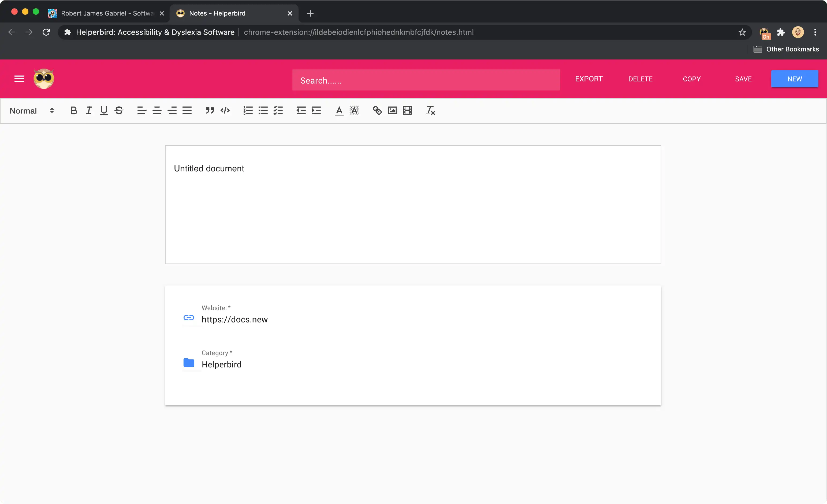Open the hamburger menu

pos(19,79)
